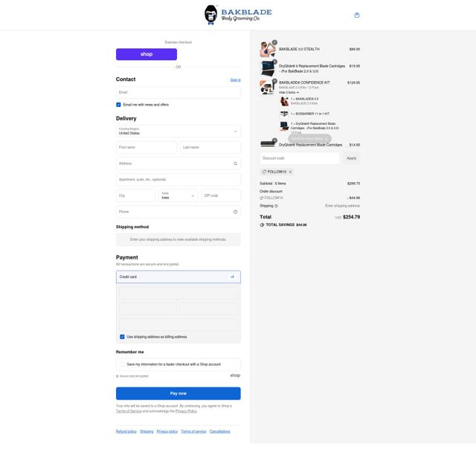Image resolution: width=476 pixels, height=463 pixels.
Task: Click the lock icon beside Secure and encrypted
Action: (118, 376)
